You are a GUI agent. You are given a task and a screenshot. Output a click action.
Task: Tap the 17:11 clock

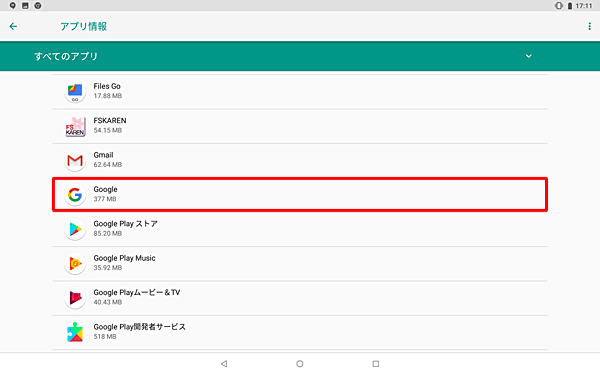tap(584, 6)
